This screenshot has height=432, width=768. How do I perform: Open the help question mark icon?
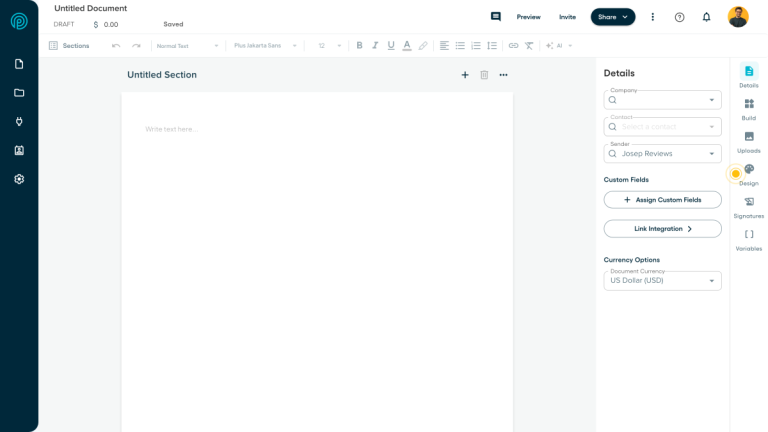[679, 17]
